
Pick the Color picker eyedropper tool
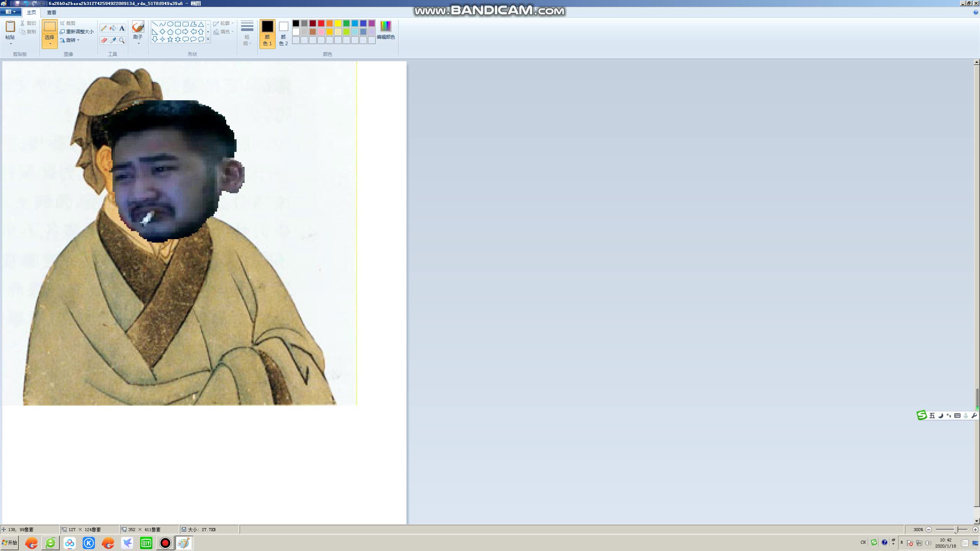(x=113, y=40)
